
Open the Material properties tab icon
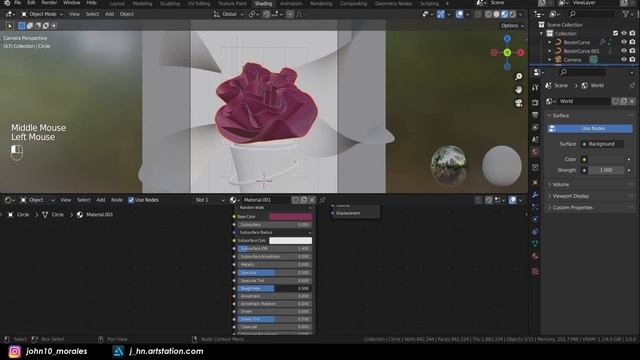pyautogui.click(x=535, y=256)
